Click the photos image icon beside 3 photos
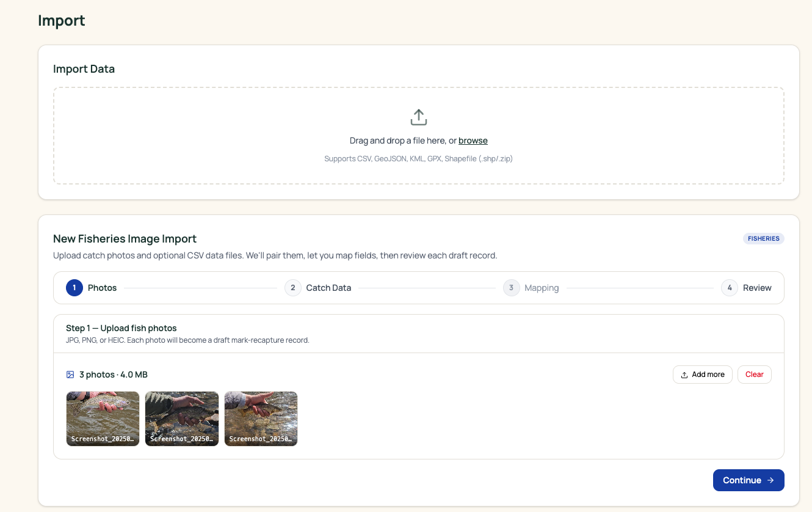Image resolution: width=812 pixels, height=512 pixels. [x=70, y=375]
